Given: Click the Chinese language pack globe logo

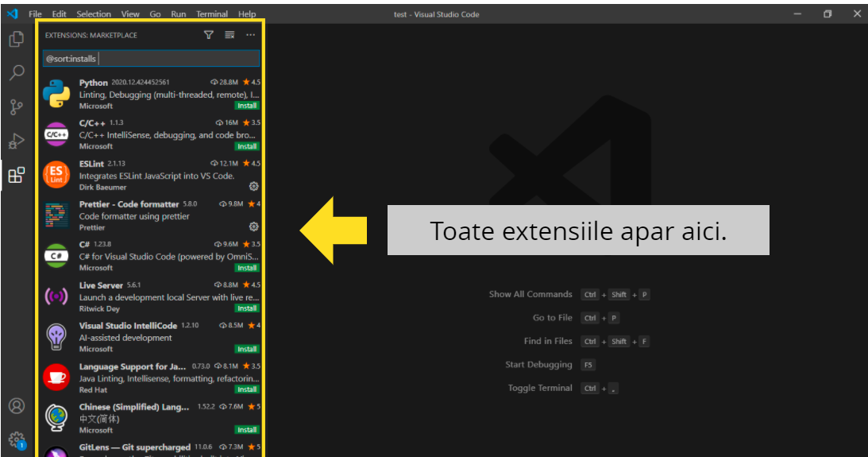Looking at the screenshot, I should (x=56, y=418).
